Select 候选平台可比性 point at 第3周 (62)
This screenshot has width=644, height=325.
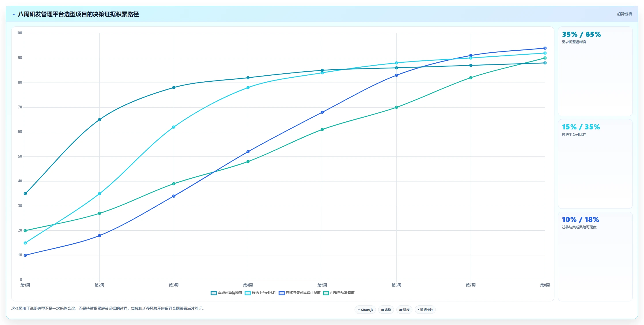click(x=174, y=127)
